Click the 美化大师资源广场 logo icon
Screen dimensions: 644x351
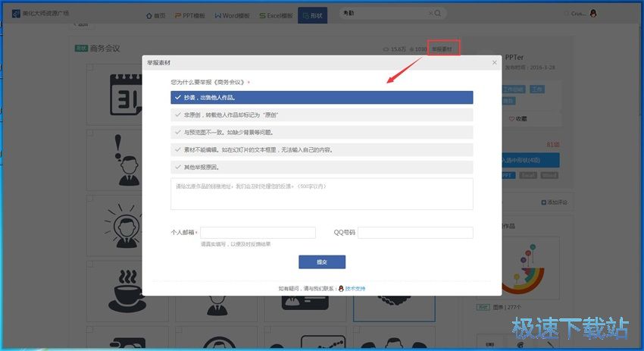16,14
